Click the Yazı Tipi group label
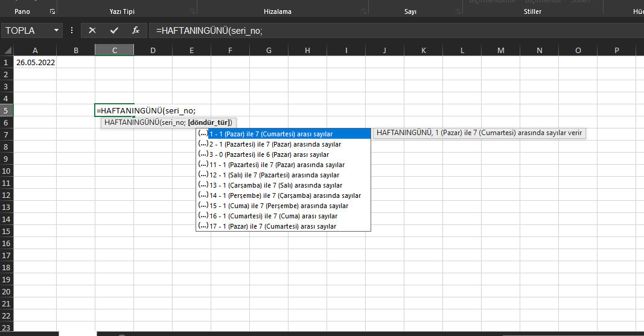Screen dimensions: 644x336 click(122, 11)
